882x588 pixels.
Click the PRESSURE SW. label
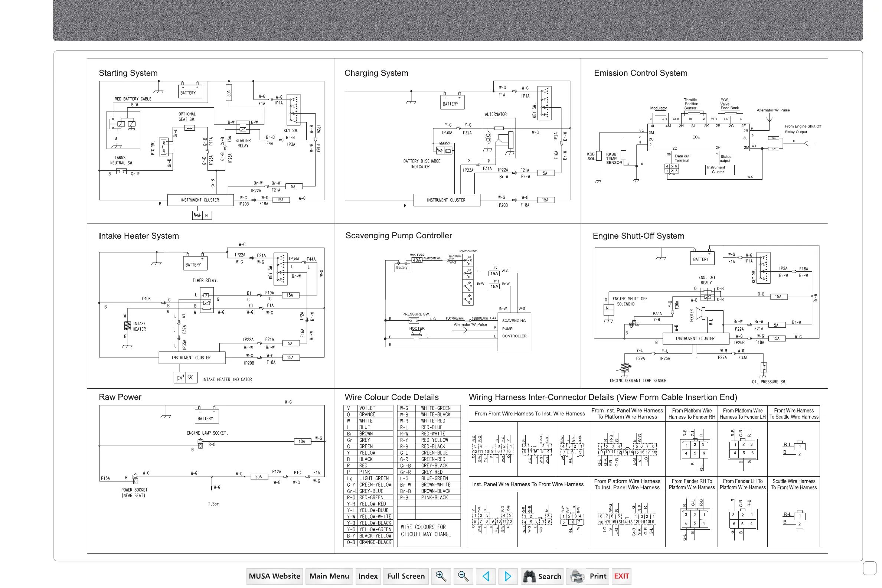(x=415, y=314)
